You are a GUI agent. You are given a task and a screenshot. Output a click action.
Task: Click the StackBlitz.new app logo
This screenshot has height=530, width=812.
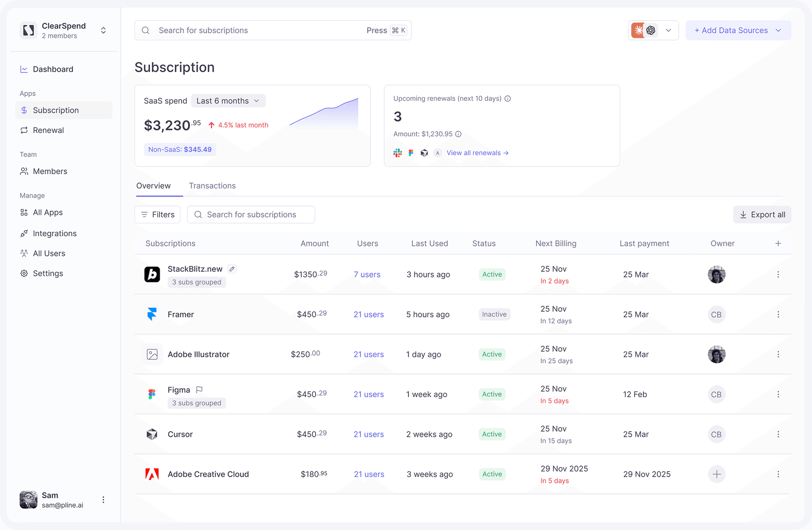click(152, 275)
